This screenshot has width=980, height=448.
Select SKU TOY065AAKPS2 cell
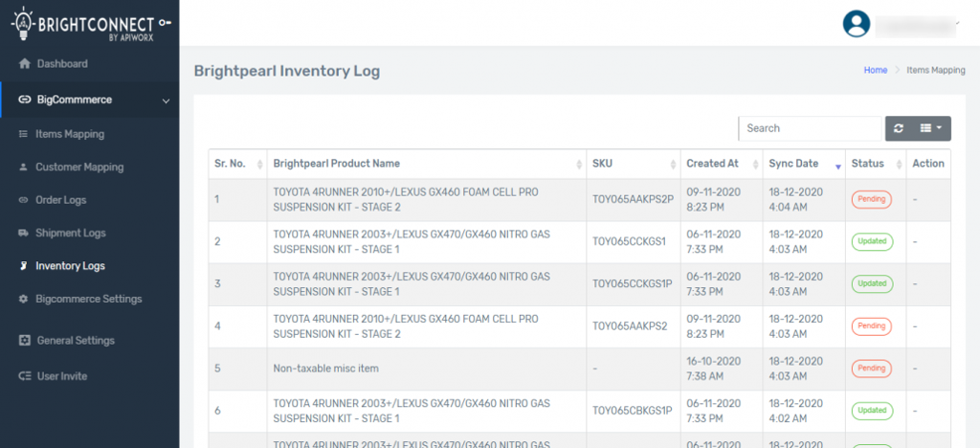(634, 326)
